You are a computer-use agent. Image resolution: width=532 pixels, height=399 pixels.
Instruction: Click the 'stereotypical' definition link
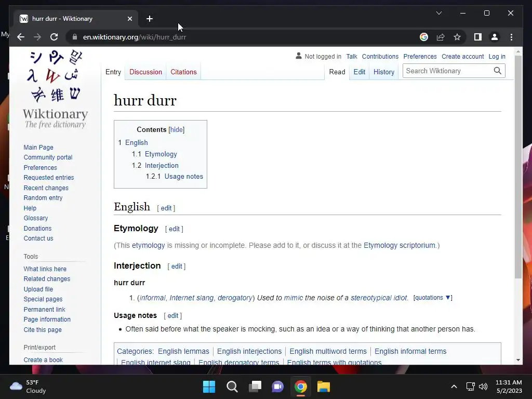(x=371, y=298)
